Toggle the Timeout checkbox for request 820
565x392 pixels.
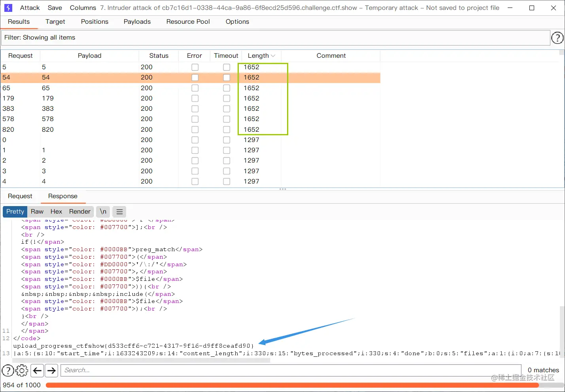tap(227, 129)
